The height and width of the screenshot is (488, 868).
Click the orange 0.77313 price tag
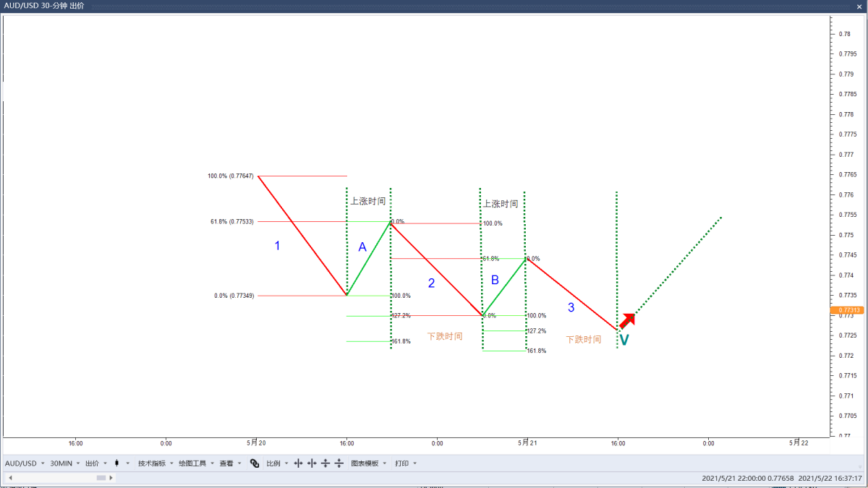tap(846, 310)
